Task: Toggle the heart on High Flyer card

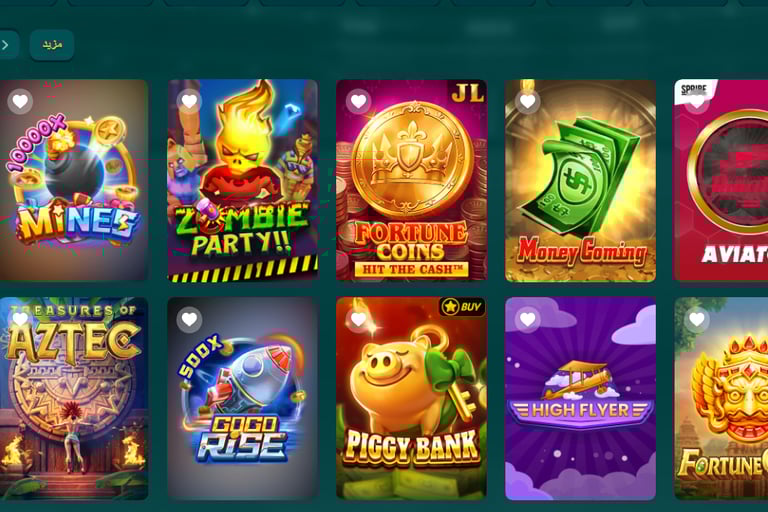Action: (528, 319)
